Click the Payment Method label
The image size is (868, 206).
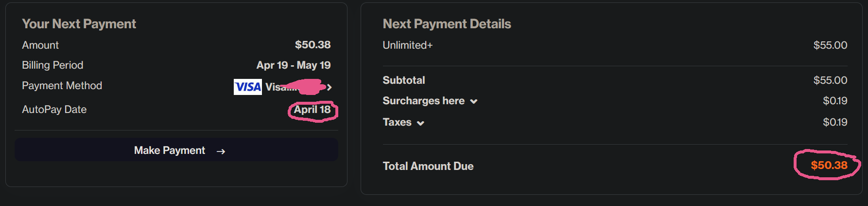click(x=62, y=86)
